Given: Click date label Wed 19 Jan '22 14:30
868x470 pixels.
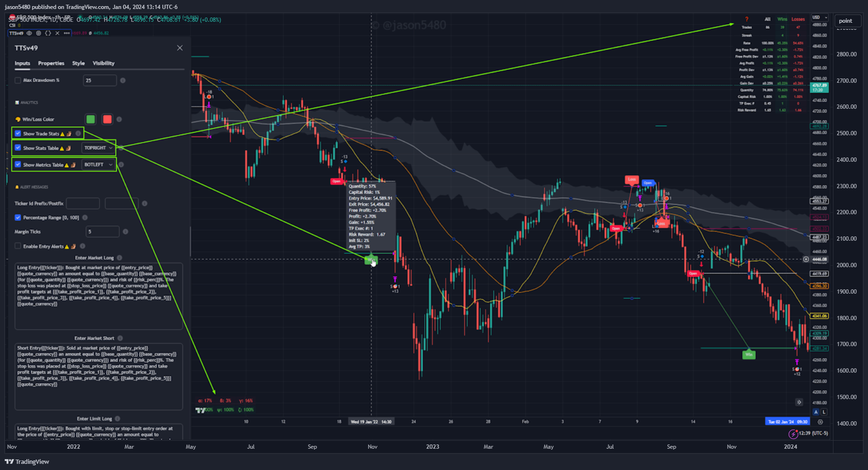Looking at the screenshot, I should 371,421.
